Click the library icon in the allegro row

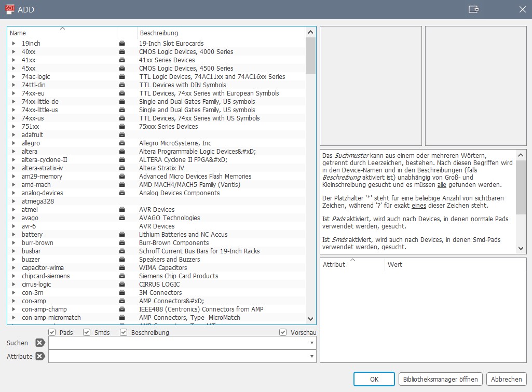click(x=122, y=143)
